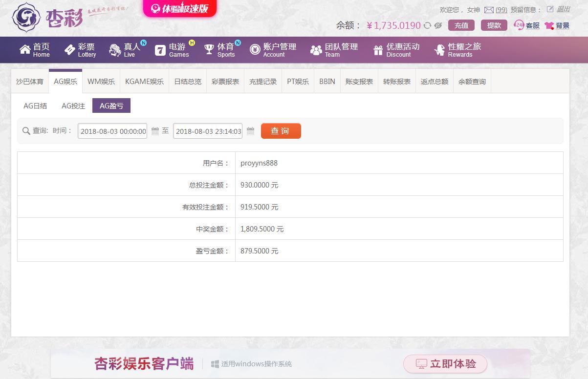Open the 彩票报表 tab
588x379 pixels.
pyautogui.click(x=225, y=82)
